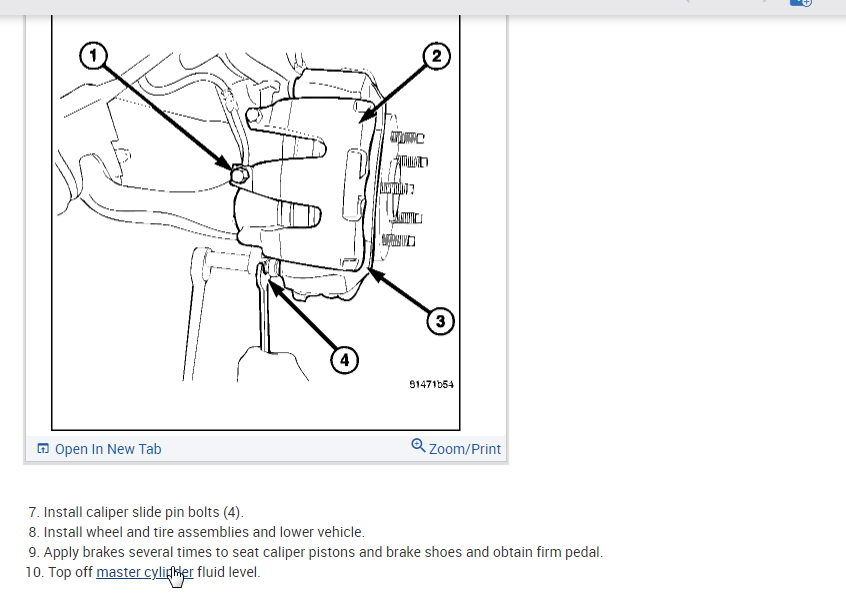Viewport: 846px width, 614px height.
Task: Click the blue add-folder icon at top right
Action: [x=801, y=3]
